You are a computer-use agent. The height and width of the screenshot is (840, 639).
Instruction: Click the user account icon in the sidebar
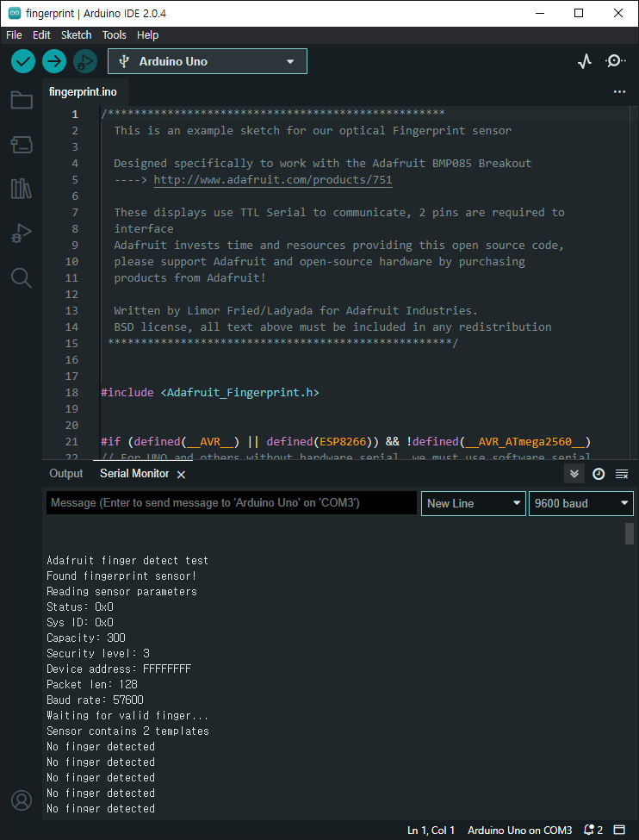22,800
